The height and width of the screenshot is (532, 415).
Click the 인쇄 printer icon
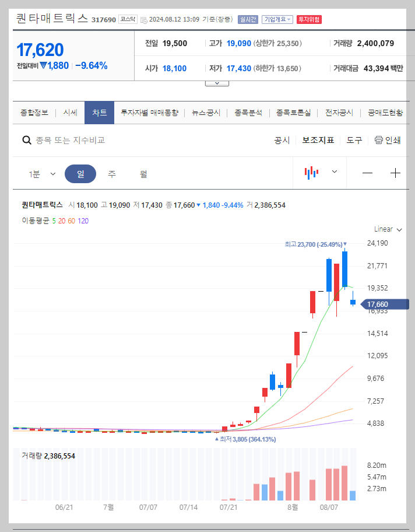coord(379,140)
